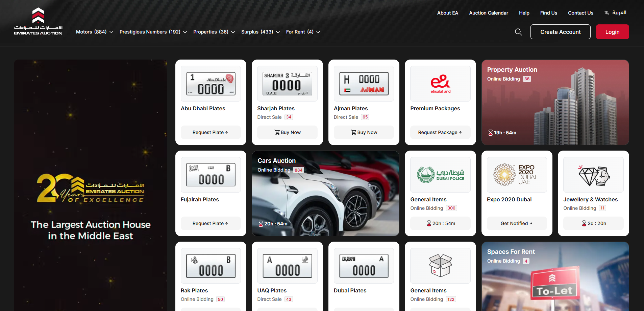The image size is (644, 311).
Task: Click the Create Account button
Action: click(x=560, y=32)
